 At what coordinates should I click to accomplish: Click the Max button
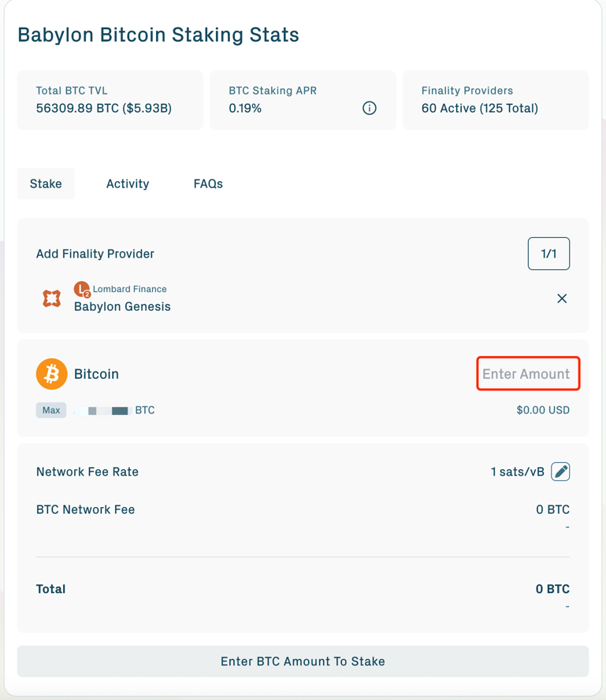click(50, 410)
